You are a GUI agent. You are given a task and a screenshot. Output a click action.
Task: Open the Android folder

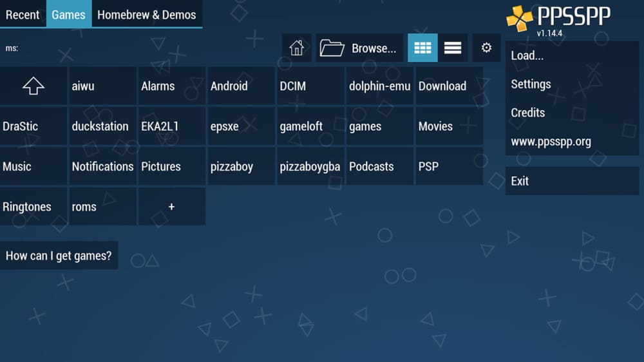[x=241, y=86]
